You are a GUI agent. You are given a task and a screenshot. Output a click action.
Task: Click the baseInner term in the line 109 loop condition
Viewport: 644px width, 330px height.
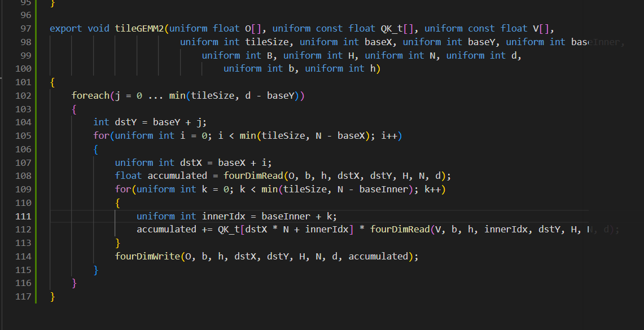pyautogui.click(x=384, y=190)
